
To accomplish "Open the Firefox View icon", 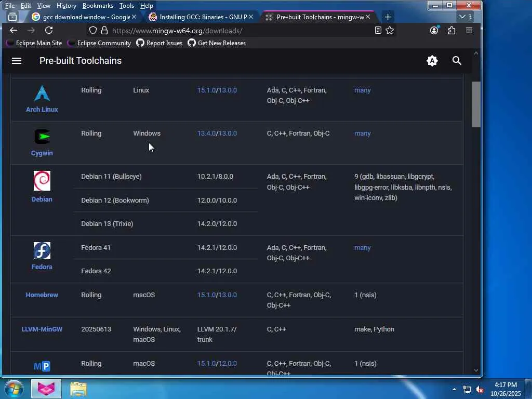I will (x=12, y=17).
